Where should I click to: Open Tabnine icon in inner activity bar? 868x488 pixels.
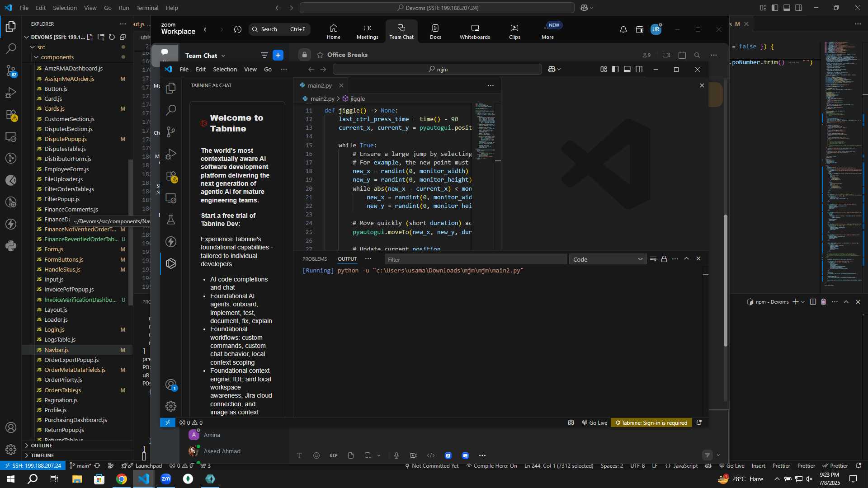171,263
